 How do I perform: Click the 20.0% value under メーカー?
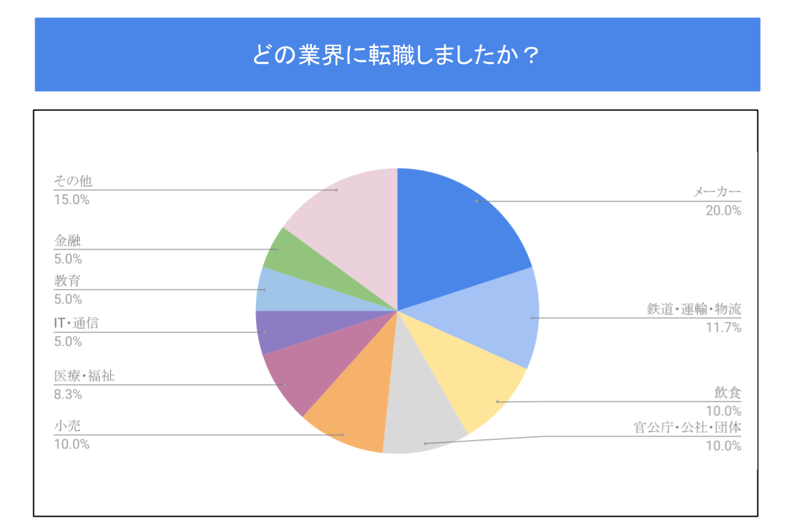click(x=724, y=211)
